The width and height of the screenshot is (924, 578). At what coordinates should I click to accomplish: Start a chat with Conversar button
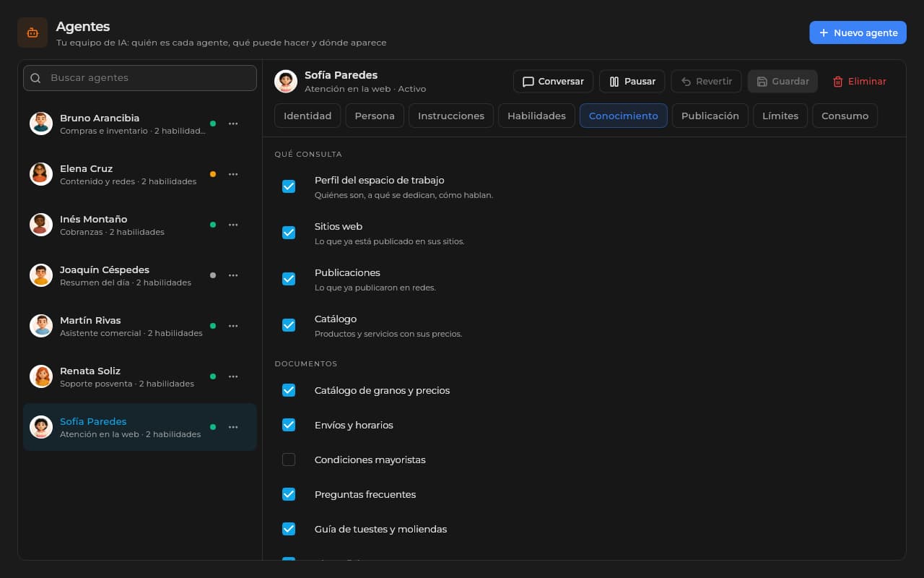point(553,82)
